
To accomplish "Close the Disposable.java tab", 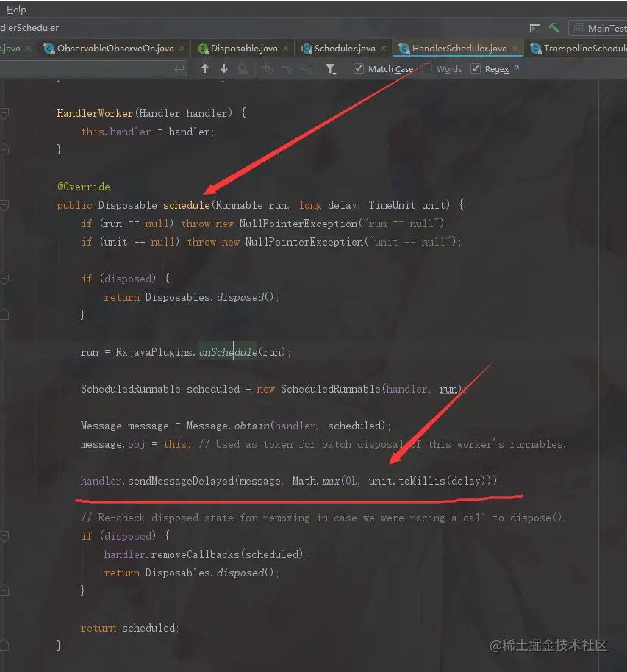I will 286,49.
